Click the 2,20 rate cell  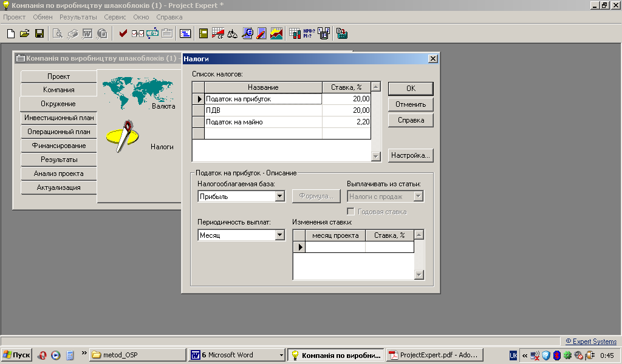click(346, 122)
